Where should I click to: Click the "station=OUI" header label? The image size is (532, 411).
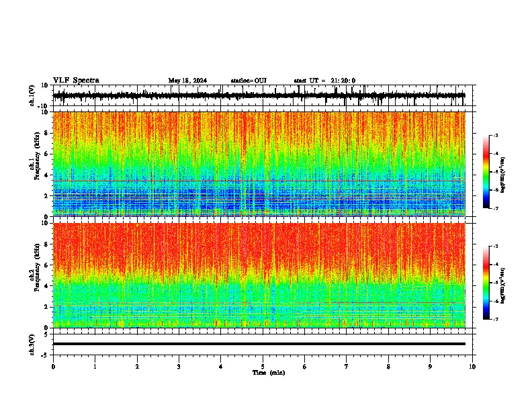pyautogui.click(x=249, y=81)
